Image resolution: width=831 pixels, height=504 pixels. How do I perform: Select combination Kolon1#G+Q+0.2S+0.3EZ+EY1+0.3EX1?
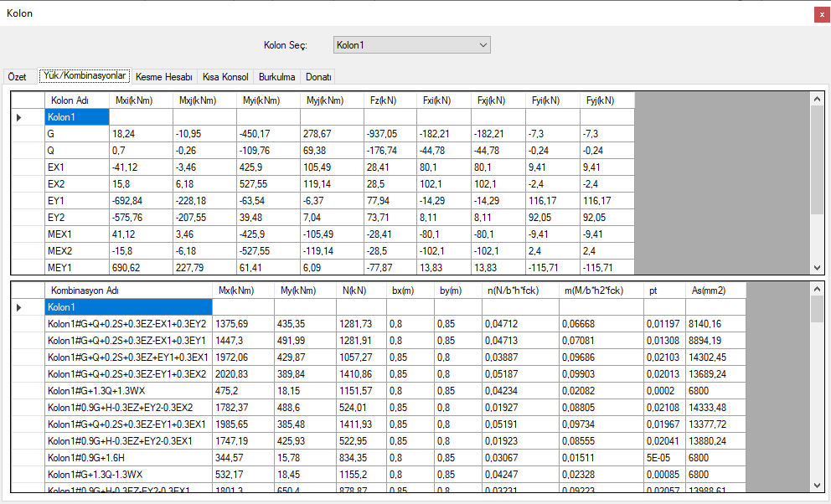pyautogui.click(x=128, y=357)
